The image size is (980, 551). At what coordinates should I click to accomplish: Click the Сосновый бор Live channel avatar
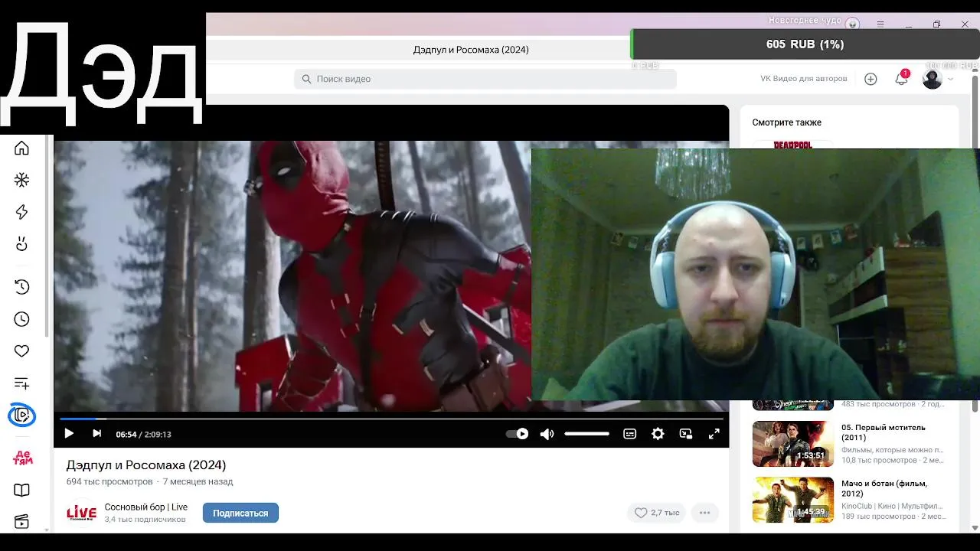point(82,513)
